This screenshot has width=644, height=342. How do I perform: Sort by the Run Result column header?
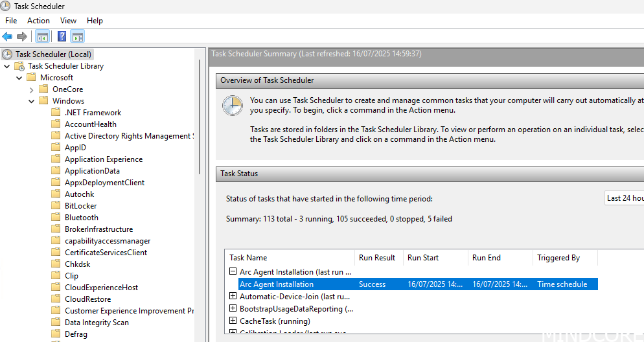[x=377, y=258]
